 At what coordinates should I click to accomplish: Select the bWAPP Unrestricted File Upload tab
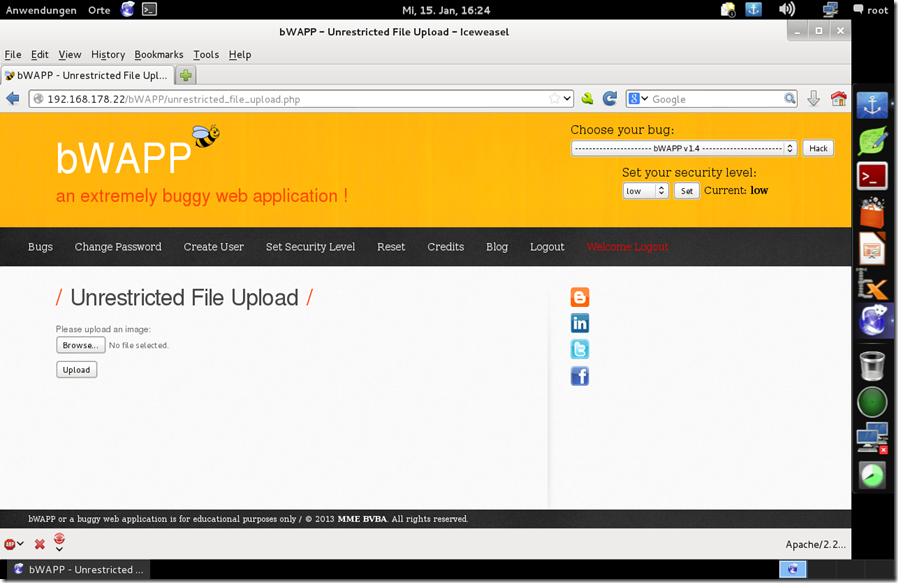(x=87, y=75)
